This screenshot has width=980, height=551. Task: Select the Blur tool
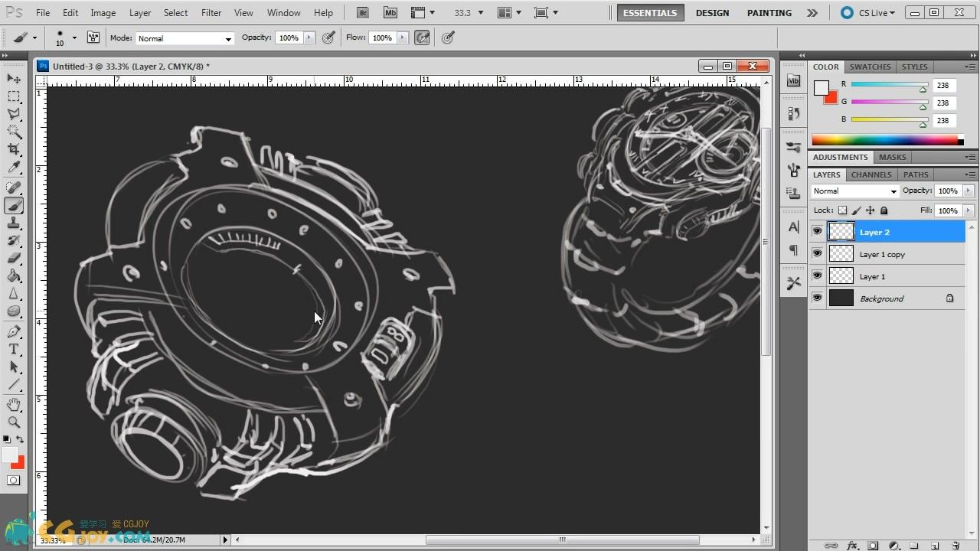tap(14, 293)
